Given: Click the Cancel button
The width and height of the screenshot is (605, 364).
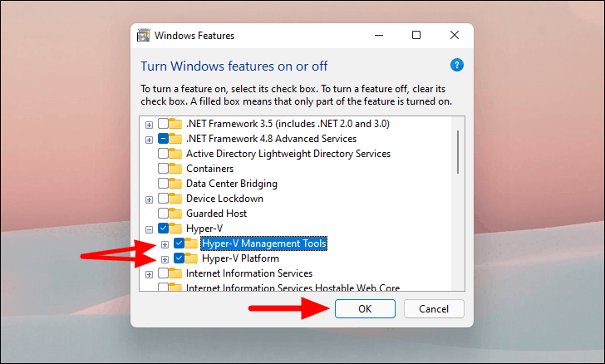Looking at the screenshot, I should pos(434,309).
